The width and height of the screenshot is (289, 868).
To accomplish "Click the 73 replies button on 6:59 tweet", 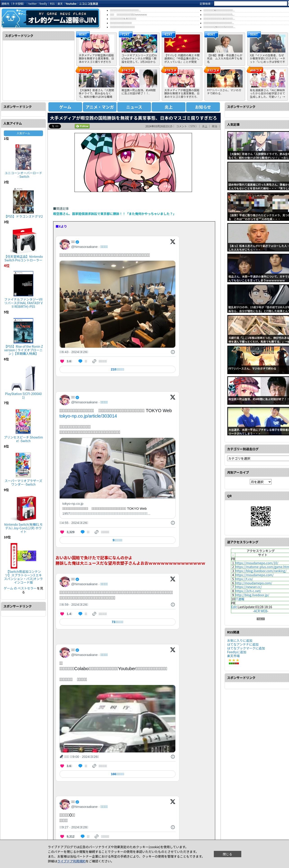I will pyautogui.click(x=117, y=622).
